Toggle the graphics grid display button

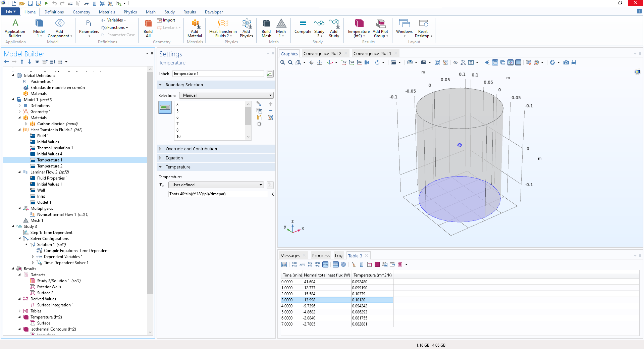coord(518,62)
